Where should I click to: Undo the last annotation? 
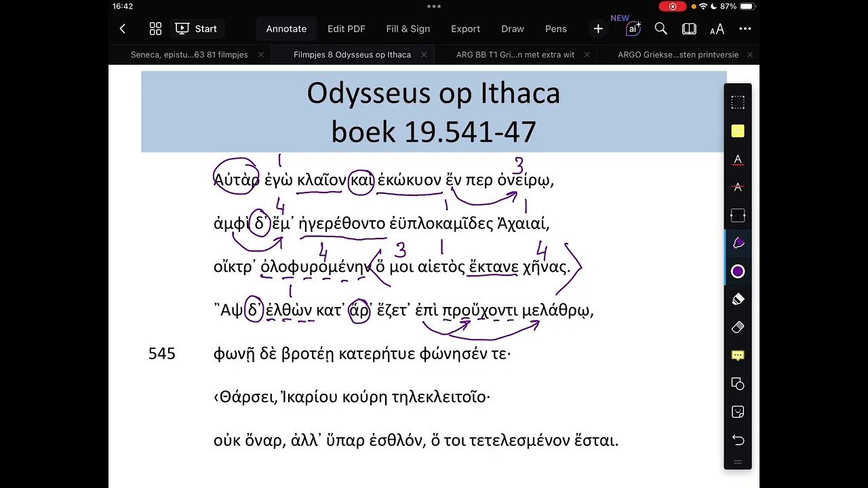738,440
